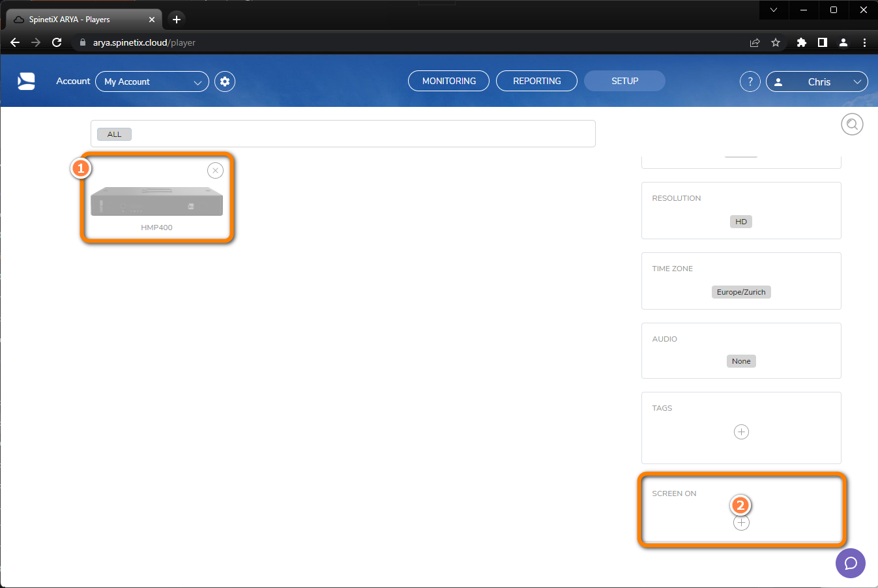878x588 pixels.
Task: Change the Europe/Zurich time zone
Action: 741,292
